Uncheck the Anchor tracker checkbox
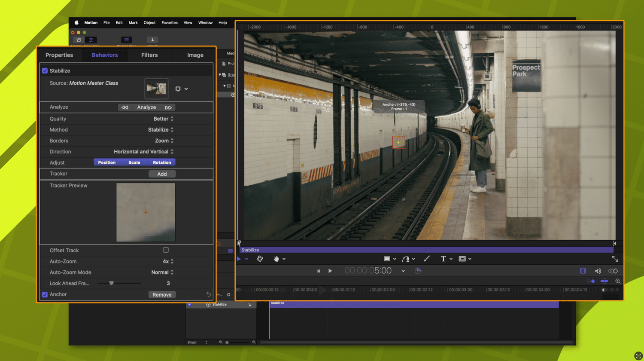 [45, 294]
